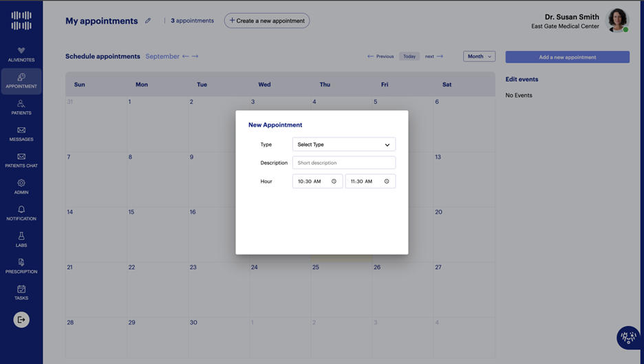Viewport: 644px width, 364px height.
Task: Open the Messages envelope icon
Action: pyautogui.click(x=21, y=130)
